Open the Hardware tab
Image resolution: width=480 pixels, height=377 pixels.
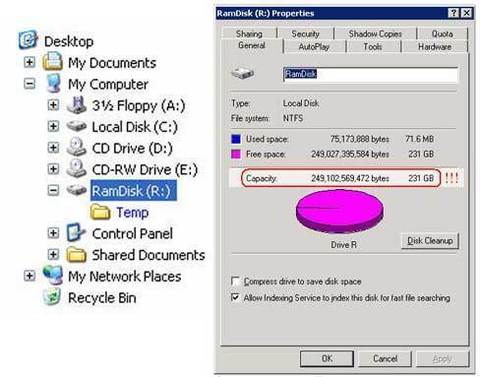(435, 47)
